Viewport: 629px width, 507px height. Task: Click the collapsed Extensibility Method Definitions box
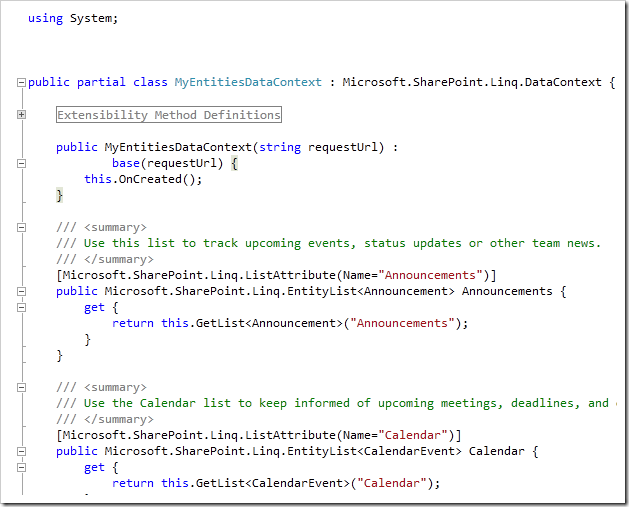pyautogui.click(x=168, y=115)
